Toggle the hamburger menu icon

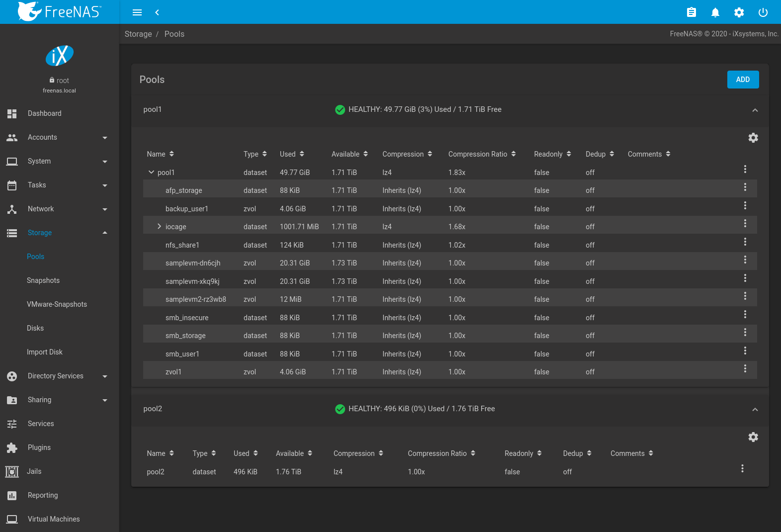pyautogui.click(x=137, y=12)
